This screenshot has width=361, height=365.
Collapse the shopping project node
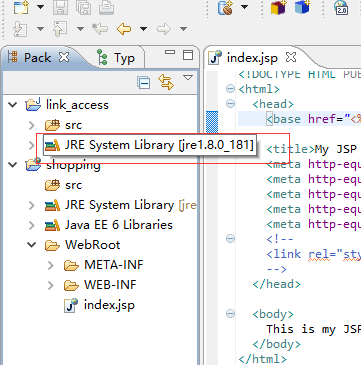click(13, 165)
